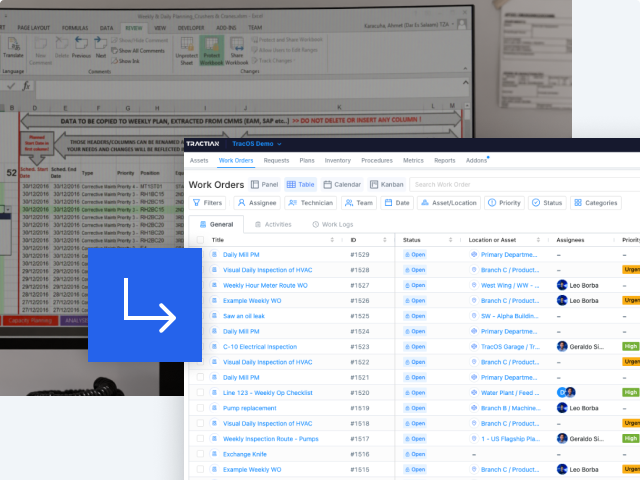Screen dimensions: 640x480
Task: Open the Procedures tab
Action: [377, 160]
